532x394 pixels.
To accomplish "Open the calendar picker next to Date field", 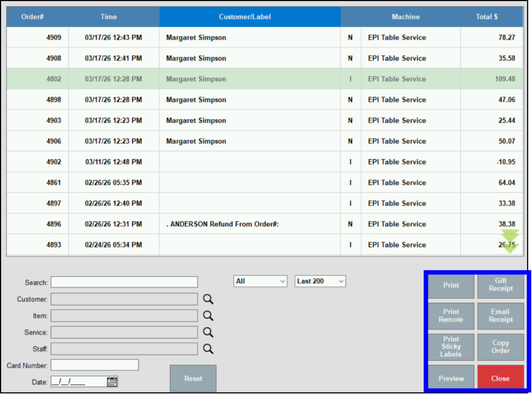I will (112, 381).
